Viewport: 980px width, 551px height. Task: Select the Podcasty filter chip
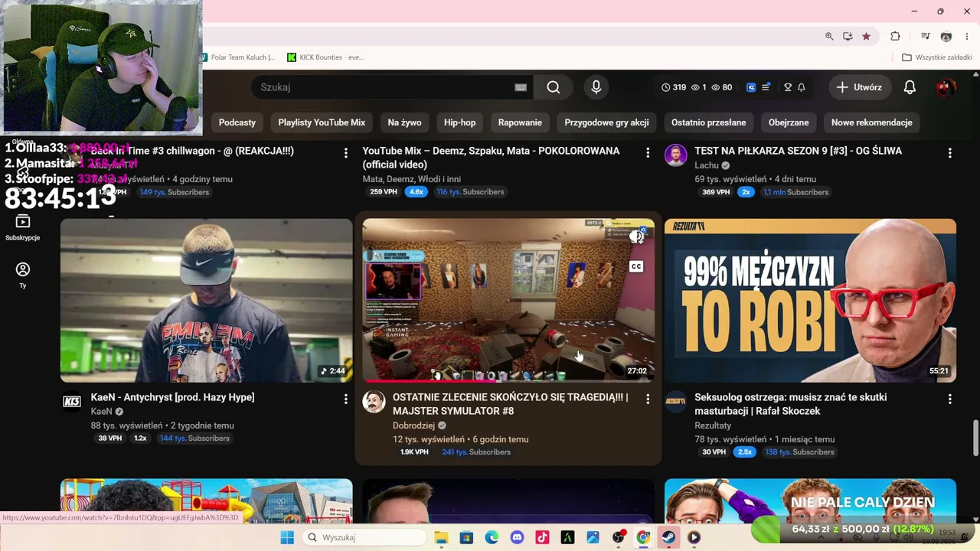click(x=237, y=122)
